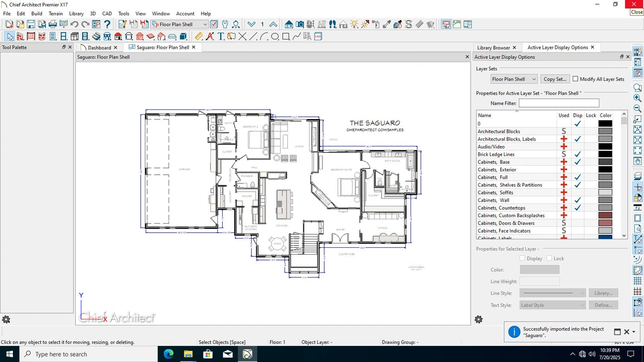Screen dimensions: 644x362
Task: Click the Print icon in toolbar
Action: coord(53,24)
